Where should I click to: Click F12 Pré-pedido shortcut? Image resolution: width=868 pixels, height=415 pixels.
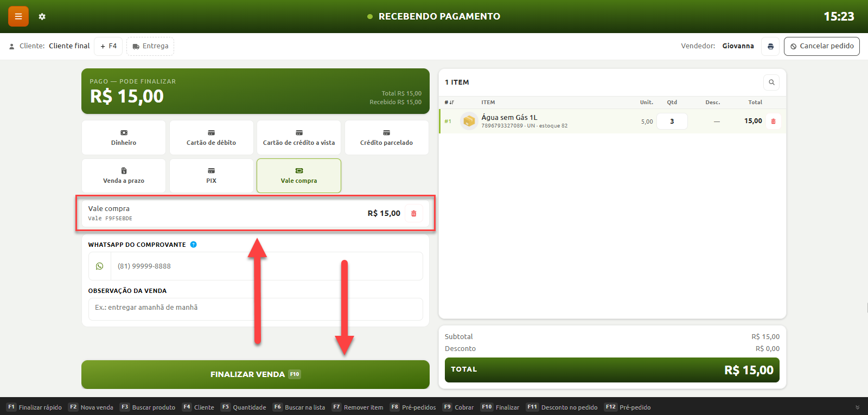pyautogui.click(x=628, y=407)
